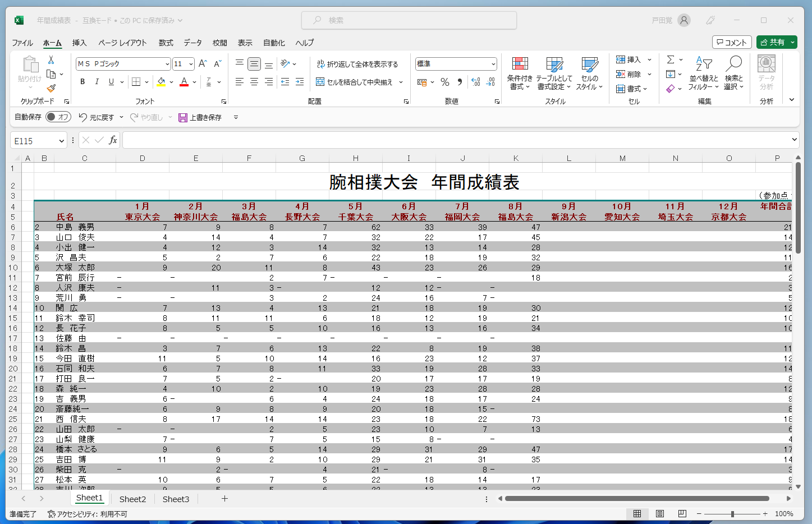Click the italic I icon
The height and width of the screenshot is (524, 812).
97,82
